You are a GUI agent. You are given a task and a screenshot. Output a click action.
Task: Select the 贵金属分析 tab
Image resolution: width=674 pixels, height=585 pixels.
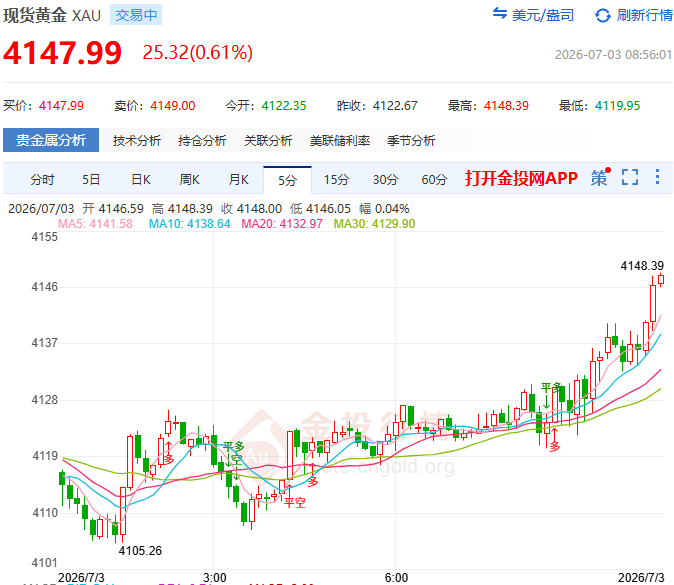51,140
